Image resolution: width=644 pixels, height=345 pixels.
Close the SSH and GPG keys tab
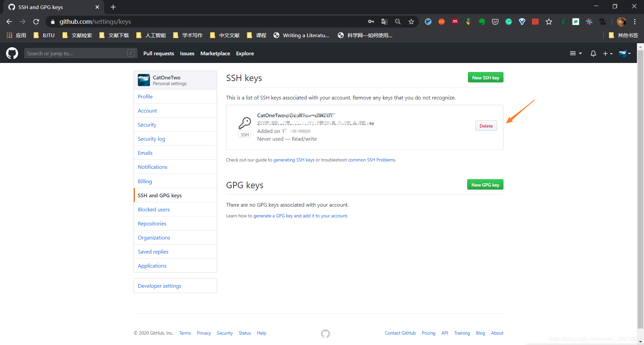click(97, 7)
